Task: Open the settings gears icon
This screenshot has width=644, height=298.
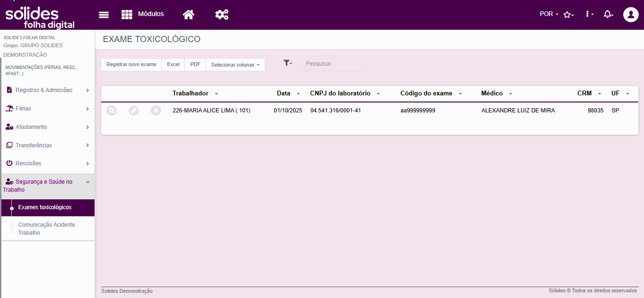Action: coord(222,15)
